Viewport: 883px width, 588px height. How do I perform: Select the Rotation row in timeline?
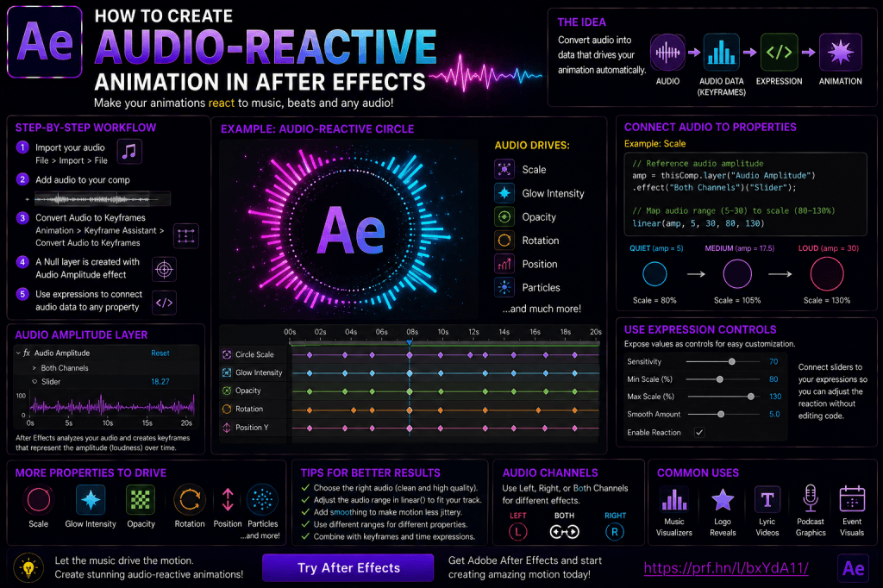tap(410, 410)
